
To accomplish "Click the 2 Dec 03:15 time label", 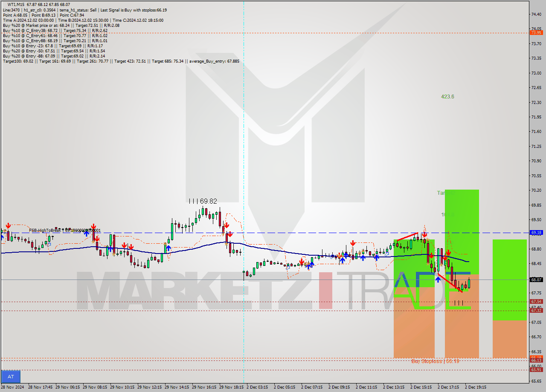I will click(257, 387).
